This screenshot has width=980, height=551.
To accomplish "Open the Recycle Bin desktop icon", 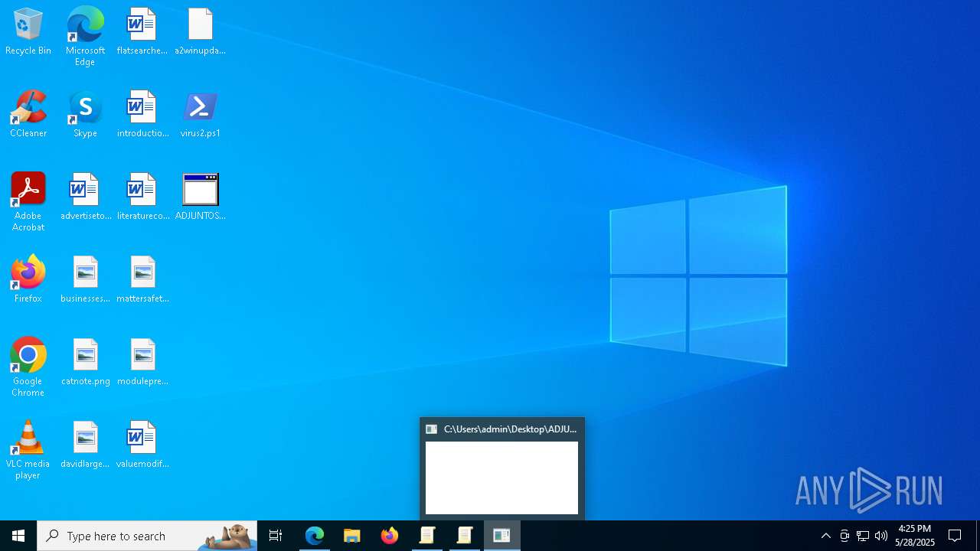I will click(28, 31).
